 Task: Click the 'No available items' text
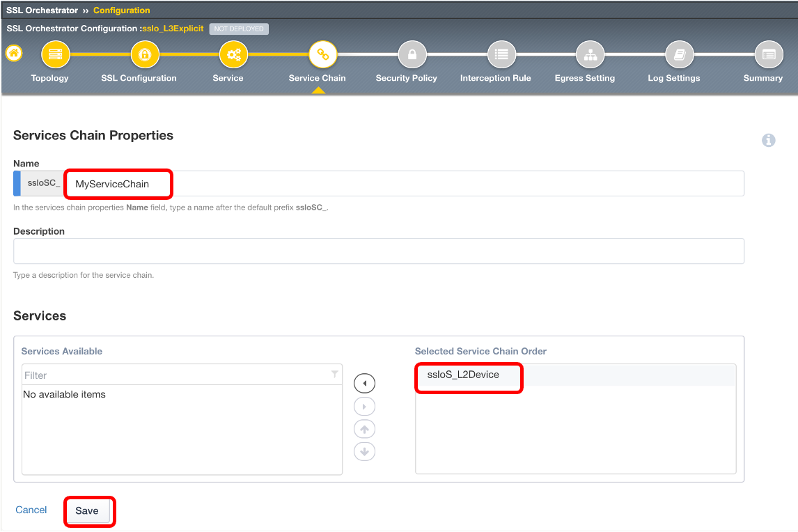(x=64, y=395)
